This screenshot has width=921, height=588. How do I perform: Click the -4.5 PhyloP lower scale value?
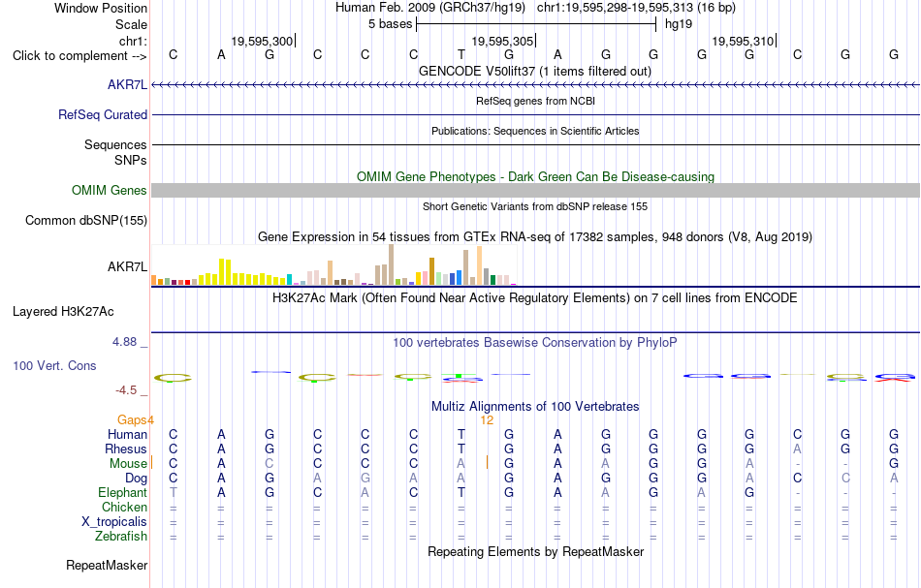click(x=126, y=390)
